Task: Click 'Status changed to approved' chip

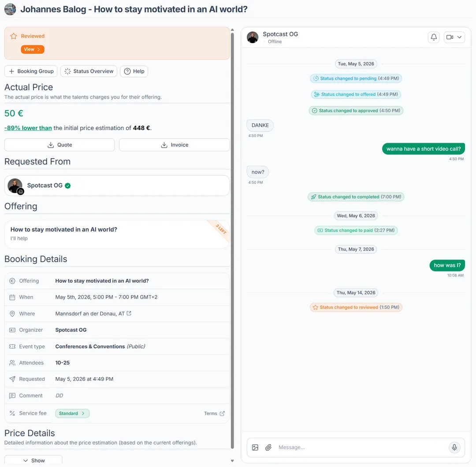Action: pos(356,111)
